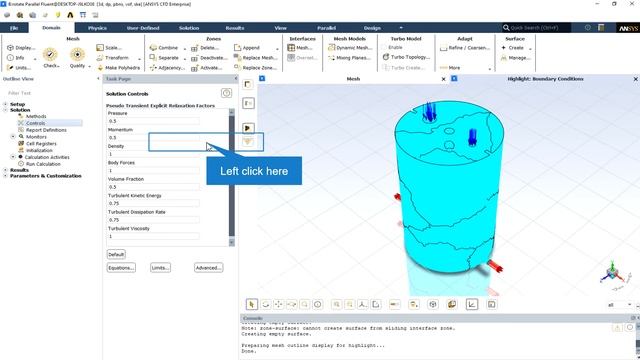Image resolution: width=640 pixels, height=360 pixels.
Task: Click the axis orientation tool in the viewport toolbar
Action: [362, 304]
